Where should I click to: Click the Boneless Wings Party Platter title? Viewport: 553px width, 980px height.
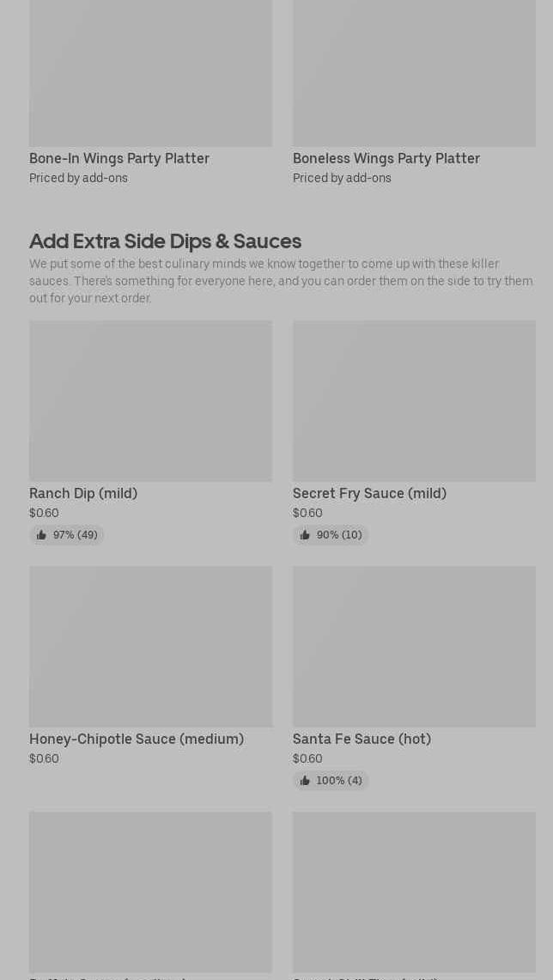pyautogui.click(x=386, y=159)
